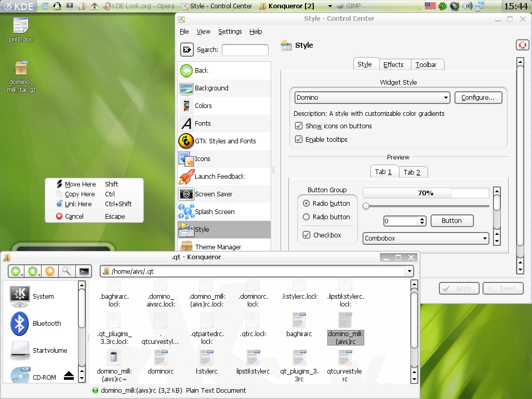This screenshot has height=399, width=532.
Task: Choose Copy Here in context menu
Action: pyautogui.click(x=95, y=194)
